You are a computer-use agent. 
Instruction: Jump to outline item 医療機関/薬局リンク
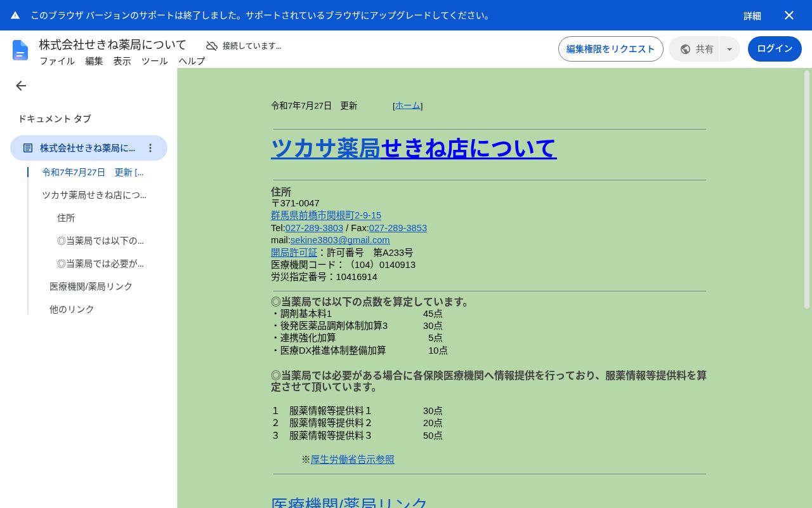(91, 286)
